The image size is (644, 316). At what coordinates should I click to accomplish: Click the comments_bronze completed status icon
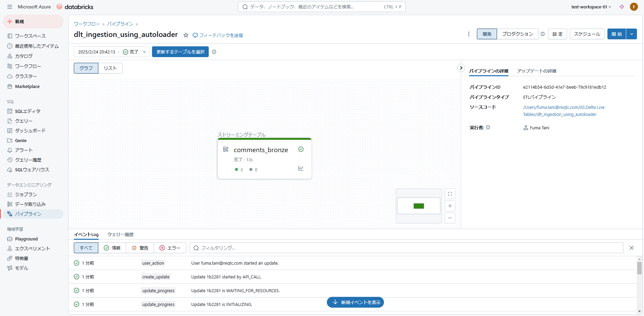coord(301,149)
